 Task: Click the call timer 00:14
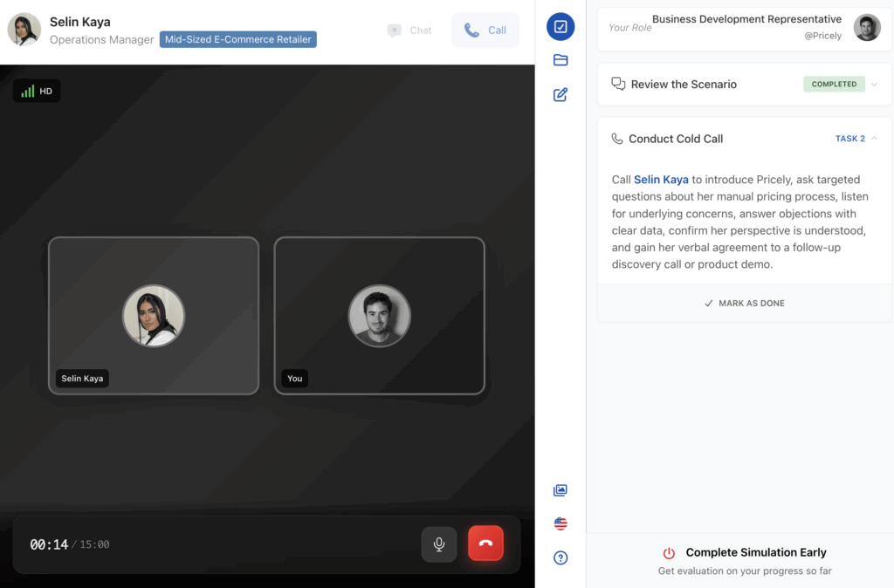[49, 544]
